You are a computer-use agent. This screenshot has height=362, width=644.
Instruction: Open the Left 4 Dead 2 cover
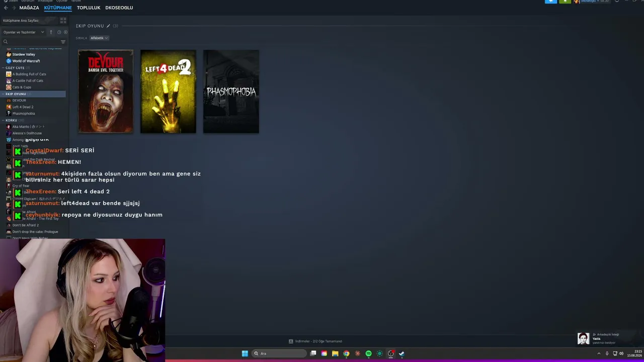(x=168, y=92)
